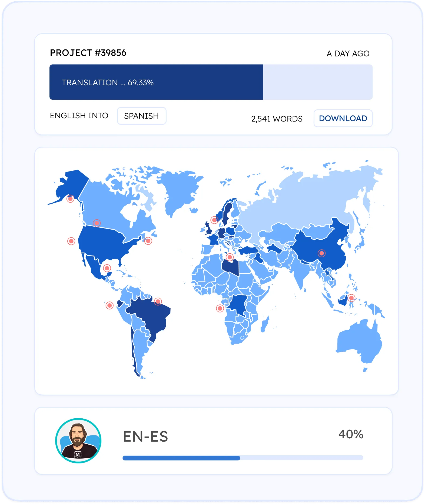The image size is (425, 504).
Task: Click the marker off the US east coast
Action: pos(148,241)
